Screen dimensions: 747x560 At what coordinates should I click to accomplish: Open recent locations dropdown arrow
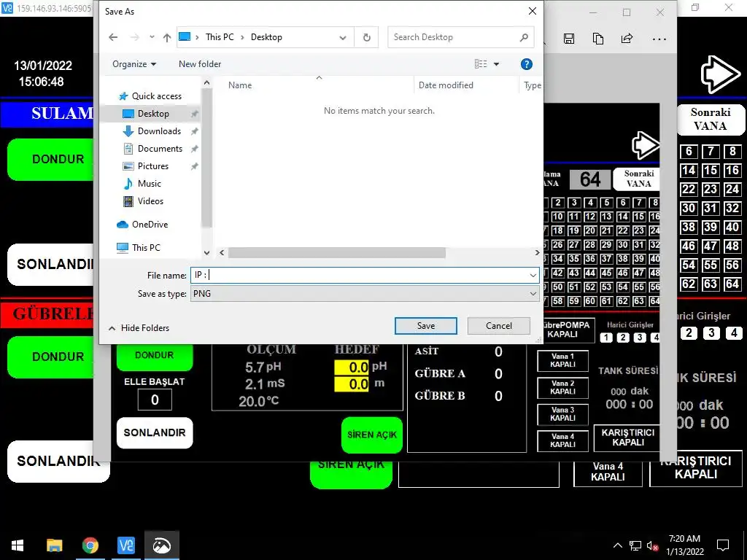152,36
